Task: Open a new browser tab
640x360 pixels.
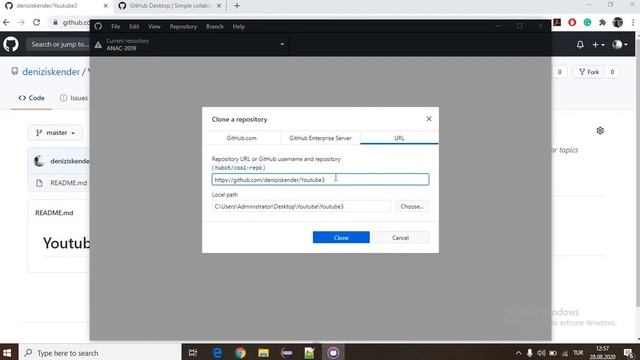Action: (x=237, y=6)
